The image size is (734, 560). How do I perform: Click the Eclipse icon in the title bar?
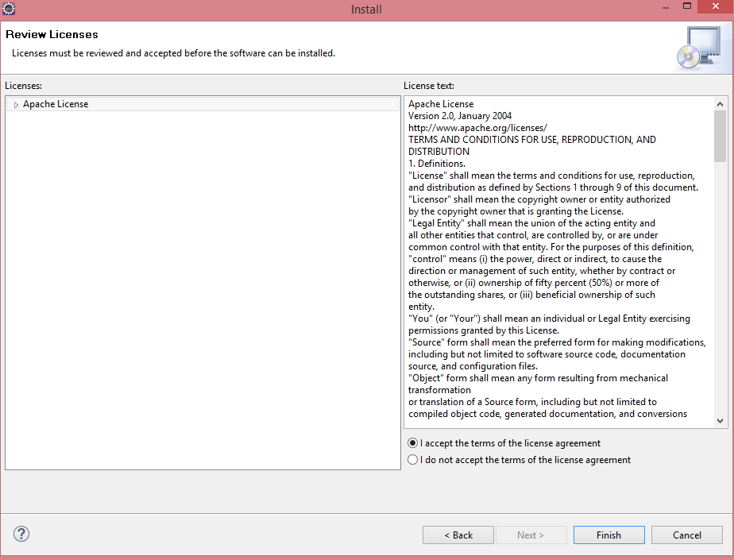9,8
